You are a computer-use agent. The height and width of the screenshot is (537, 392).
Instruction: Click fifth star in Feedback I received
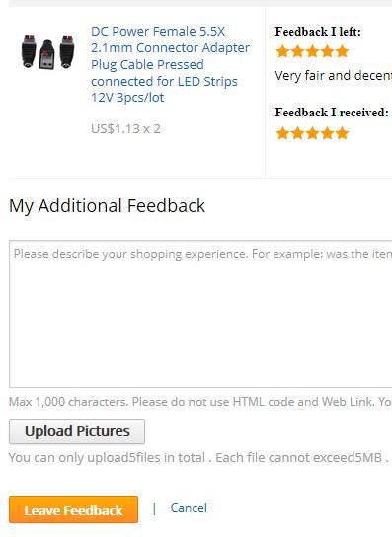pos(342,133)
